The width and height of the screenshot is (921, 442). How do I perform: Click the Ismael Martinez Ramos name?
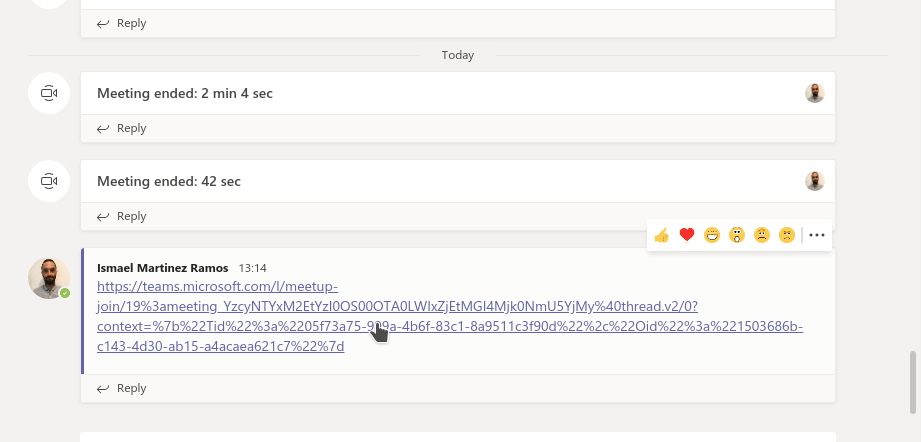point(163,268)
